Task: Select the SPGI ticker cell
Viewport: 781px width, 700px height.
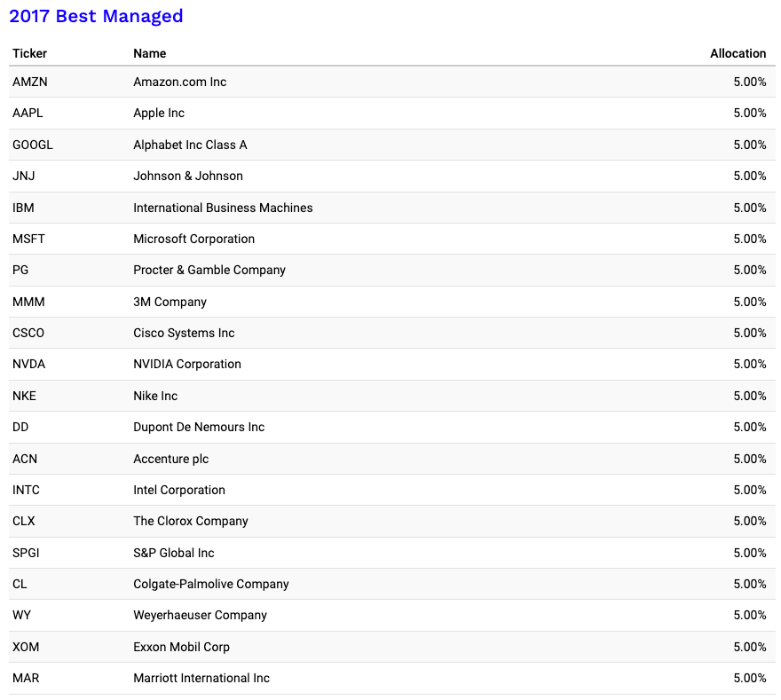Action: [x=26, y=553]
